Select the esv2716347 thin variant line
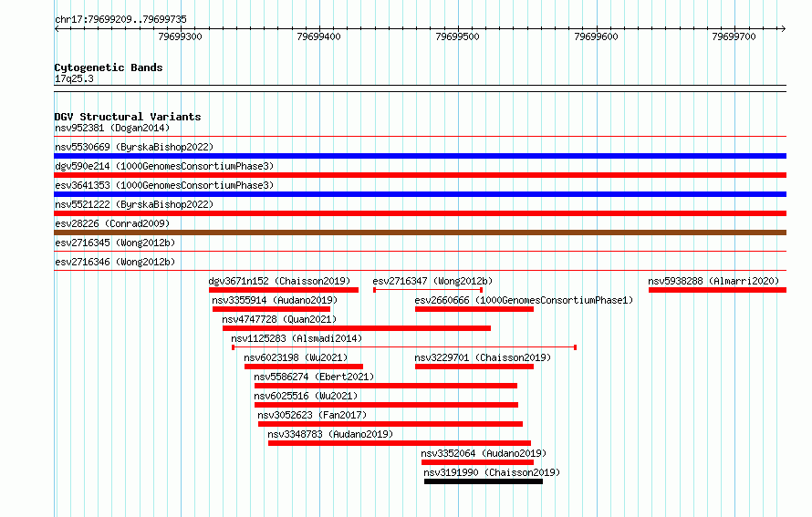The height and width of the screenshot is (517, 812). pos(428,290)
